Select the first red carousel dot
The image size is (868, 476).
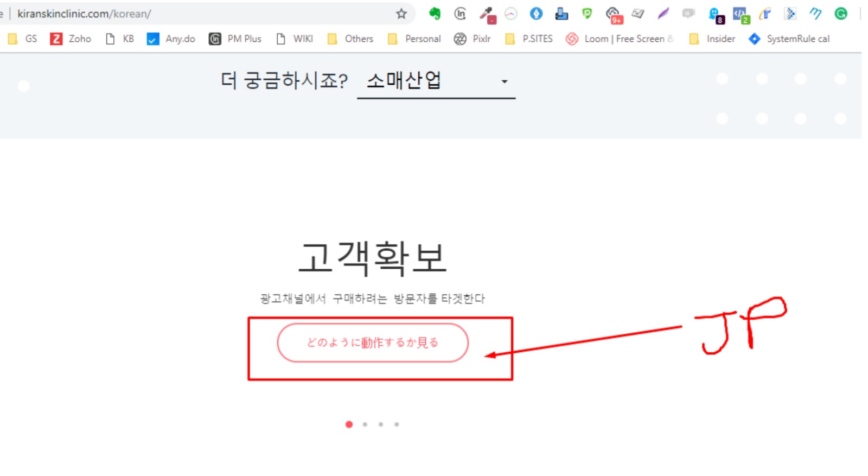[349, 424]
